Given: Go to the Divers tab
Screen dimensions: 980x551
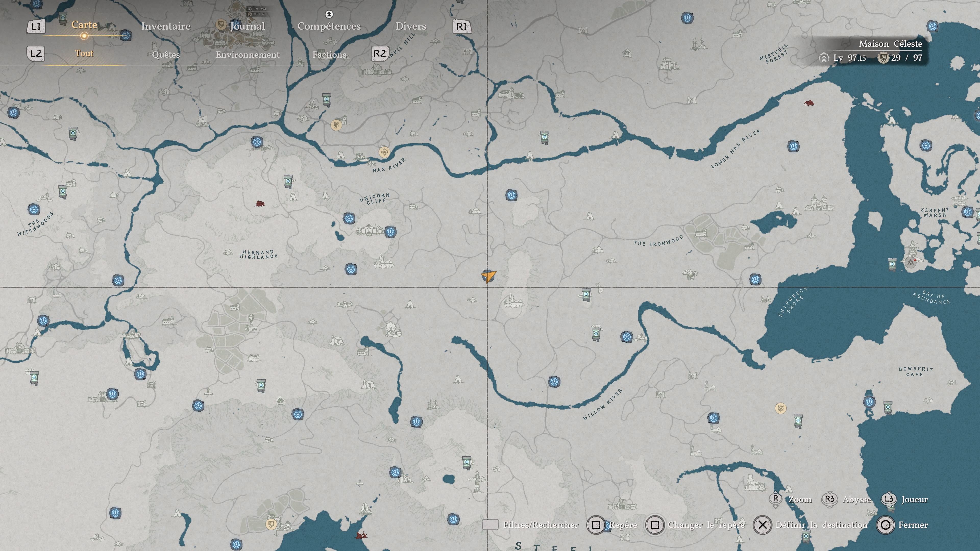Looking at the screenshot, I should [x=411, y=26].
